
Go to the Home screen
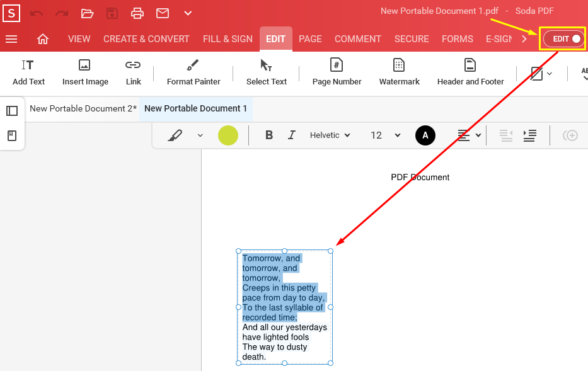click(x=43, y=39)
